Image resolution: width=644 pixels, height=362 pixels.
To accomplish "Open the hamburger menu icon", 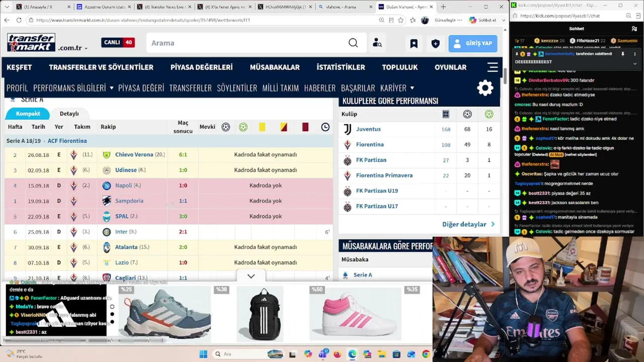I will (493, 67).
